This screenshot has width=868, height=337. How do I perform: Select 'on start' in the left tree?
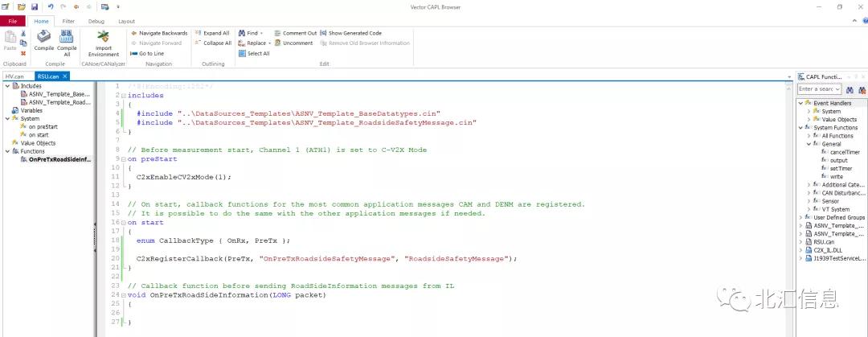pos(35,134)
